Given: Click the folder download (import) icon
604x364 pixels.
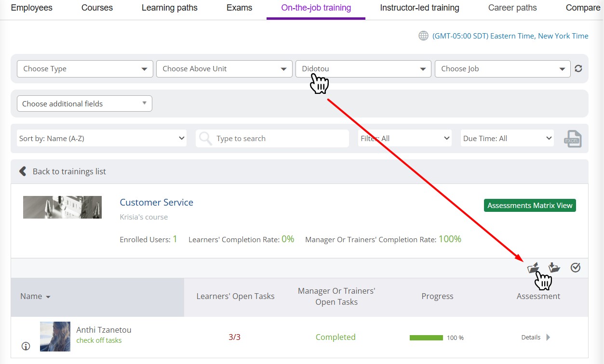Looking at the screenshot, I should 554,268.
